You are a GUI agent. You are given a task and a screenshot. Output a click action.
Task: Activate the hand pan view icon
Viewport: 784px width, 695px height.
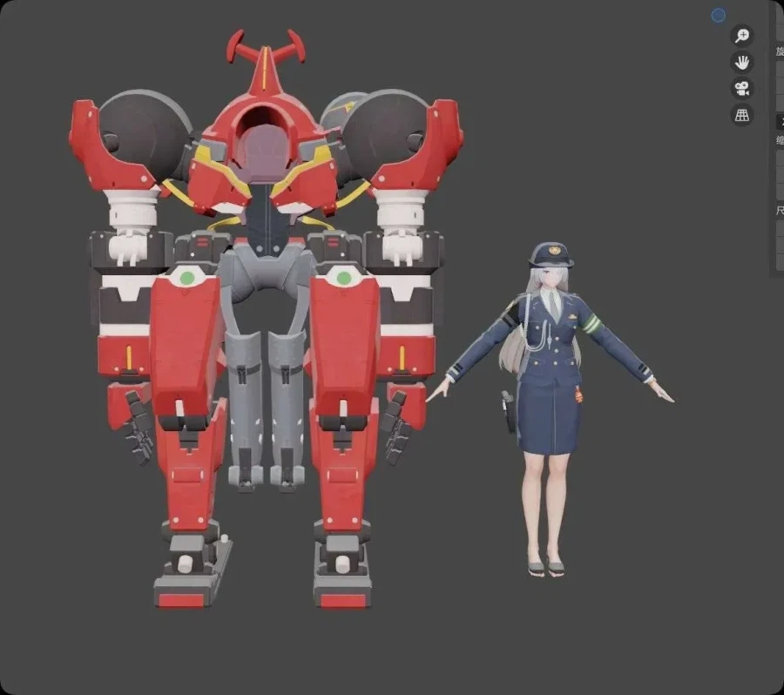tap(742, 62)
